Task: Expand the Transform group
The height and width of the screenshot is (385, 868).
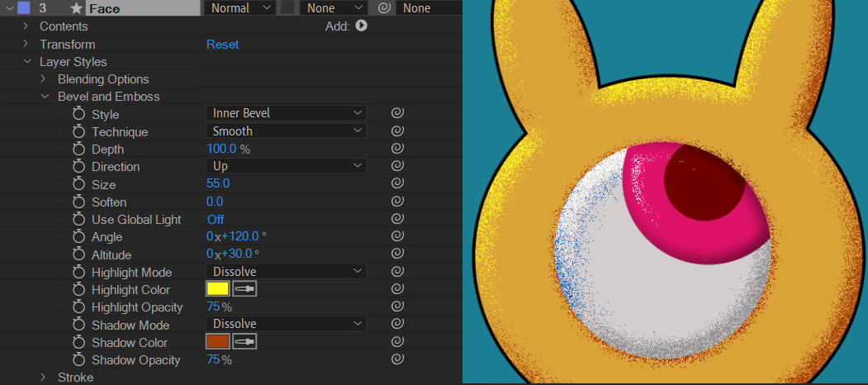Action: 25,44
